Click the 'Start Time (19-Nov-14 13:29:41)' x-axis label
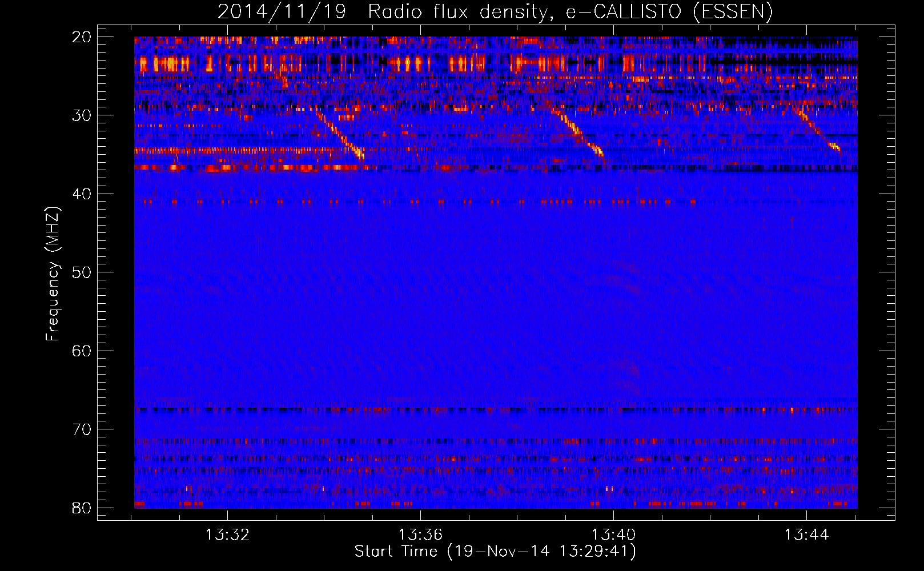Viewport: 924px width, 571px height. pos(495,552)
